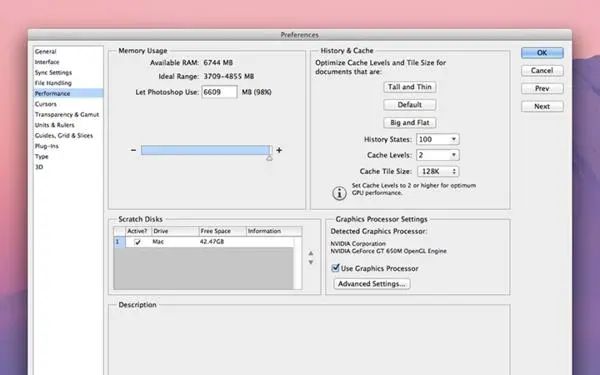600x375 pixels.
Task: Toggle the Use Graphics Processor checkbox
Action: tap(336, 268)
